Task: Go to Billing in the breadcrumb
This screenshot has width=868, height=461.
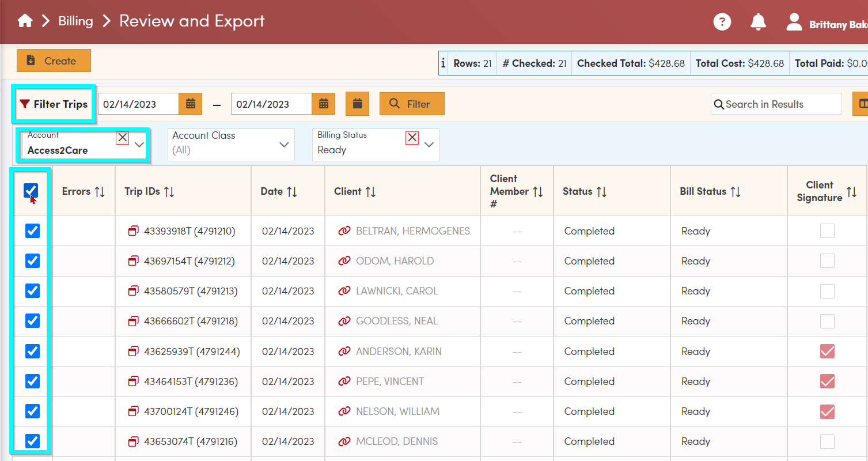Action: point(75,21)
